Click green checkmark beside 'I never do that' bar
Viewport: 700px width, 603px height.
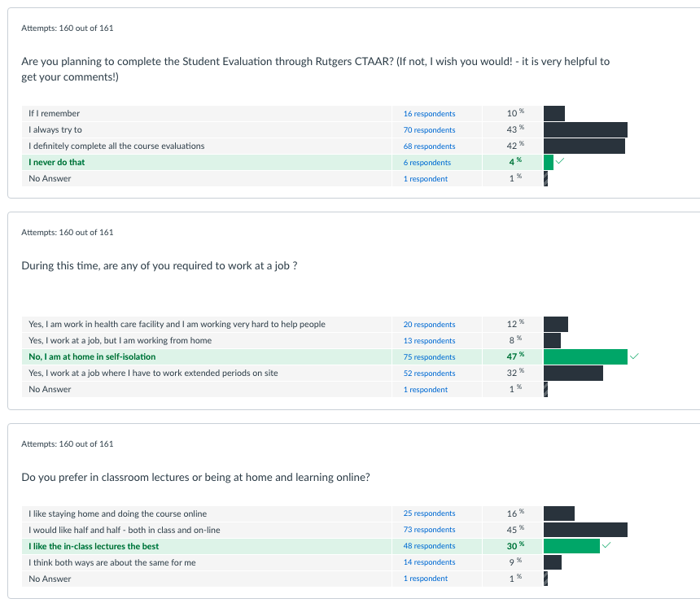click(560, 161)
